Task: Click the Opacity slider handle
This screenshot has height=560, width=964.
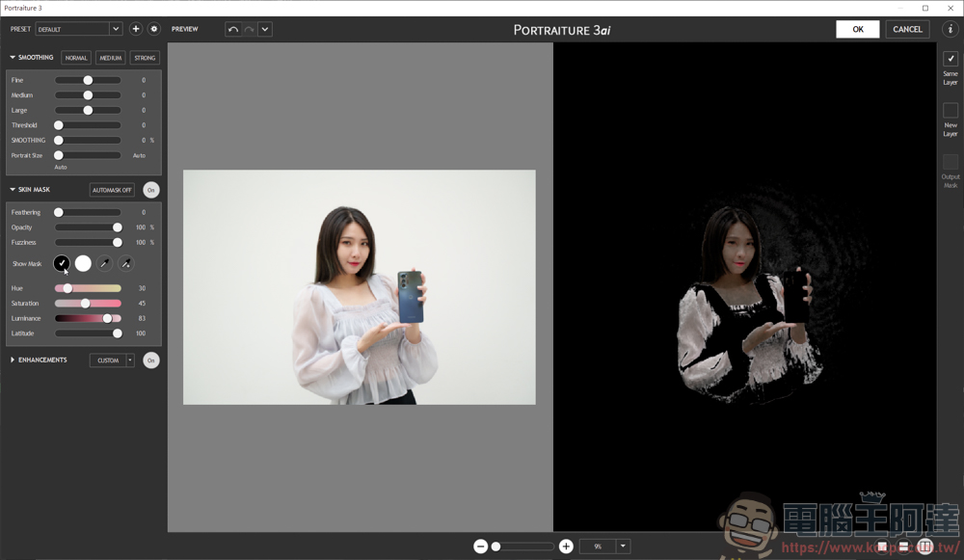Action: tap(118, 227)
